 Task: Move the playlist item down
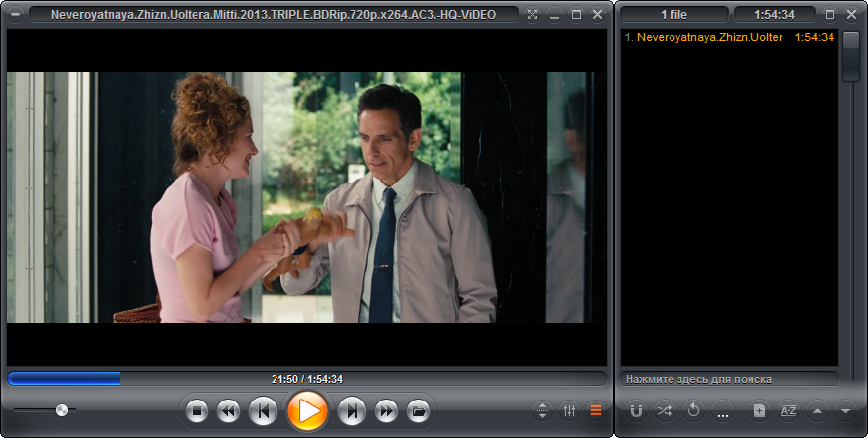pyautogui.click(x=845, y=411)
